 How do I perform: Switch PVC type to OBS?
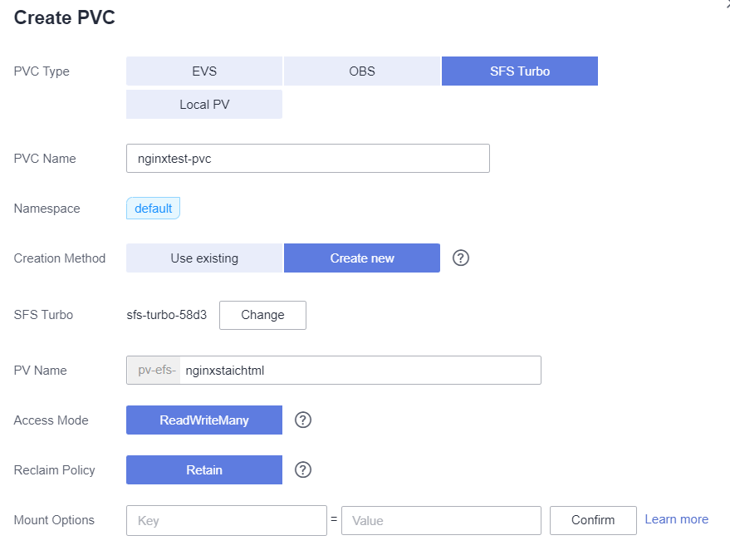[x=361, y=71]
